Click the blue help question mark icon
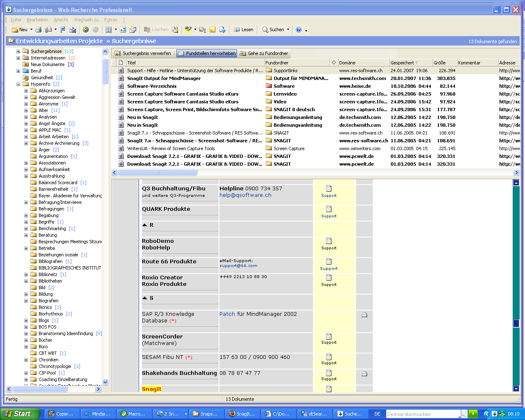The width and height of the screenshot is (525, 420). click(299, 30)
